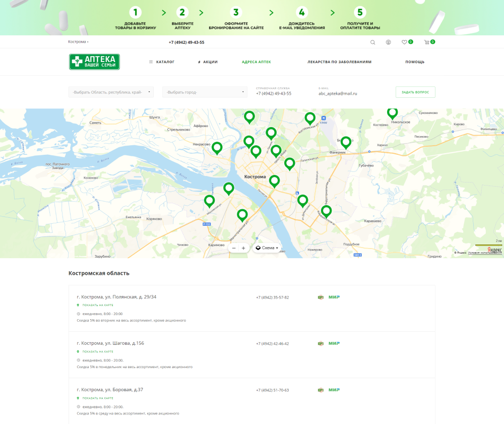504x424 pixels.
Task: Click the map pin near Фанерник
Action: point(346,142)
